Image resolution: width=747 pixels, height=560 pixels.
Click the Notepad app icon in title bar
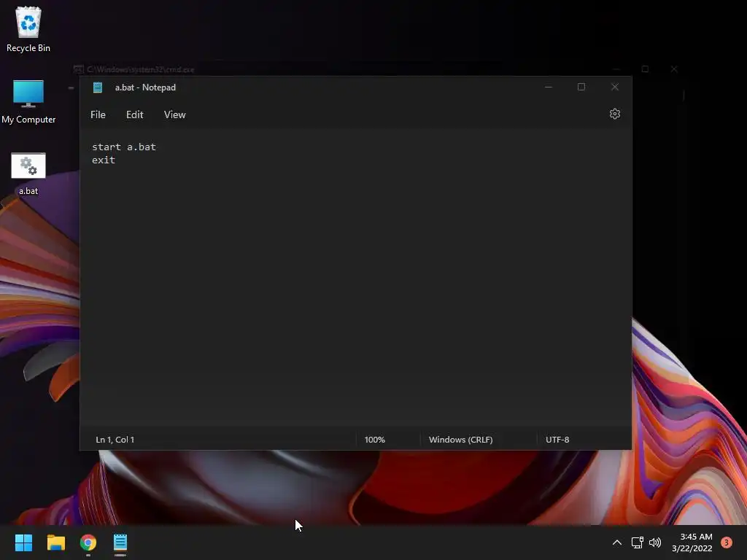point(98,87)
